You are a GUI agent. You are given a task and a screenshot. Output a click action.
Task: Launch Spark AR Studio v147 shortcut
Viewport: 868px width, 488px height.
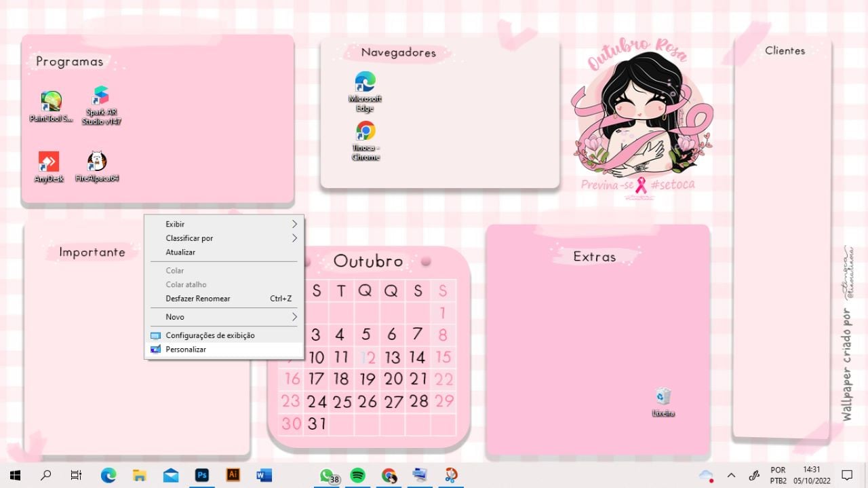(100, 95)
